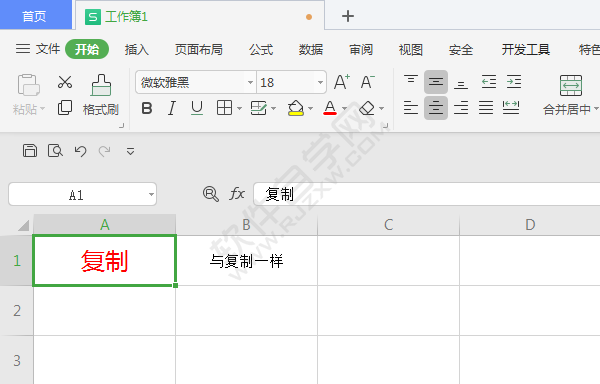Open the fill color dropdown arrow
The image size is (600, 384).
click(310, 109)
